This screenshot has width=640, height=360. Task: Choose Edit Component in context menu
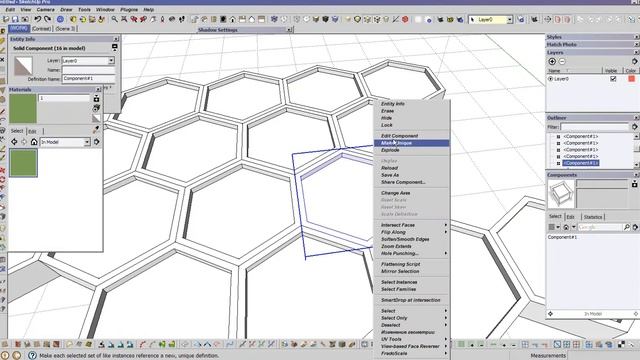pos(411,136)
